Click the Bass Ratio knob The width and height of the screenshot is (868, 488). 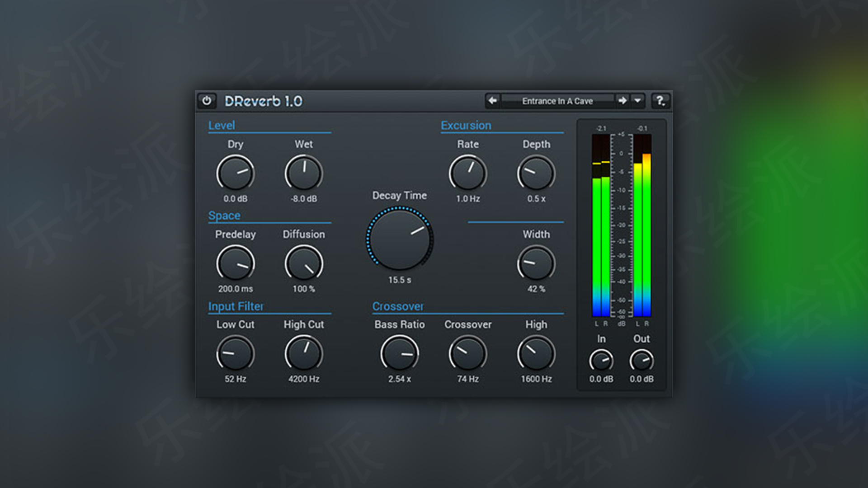(400, 354)
